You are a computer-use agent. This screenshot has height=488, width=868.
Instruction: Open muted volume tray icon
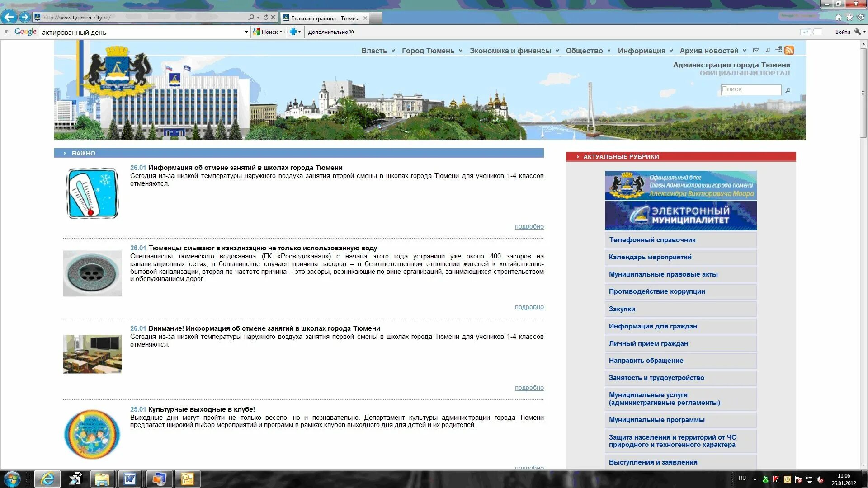click(821, 479)
